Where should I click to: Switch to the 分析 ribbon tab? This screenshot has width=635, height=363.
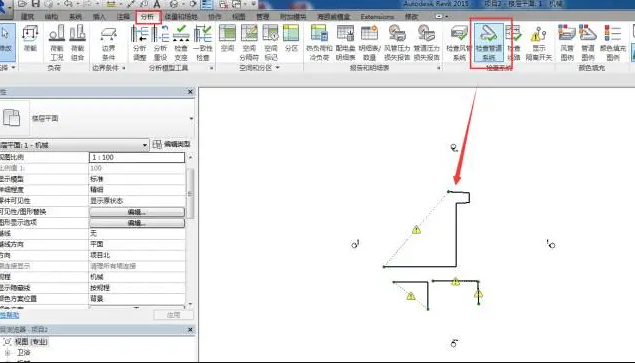[x=147, y=17]
